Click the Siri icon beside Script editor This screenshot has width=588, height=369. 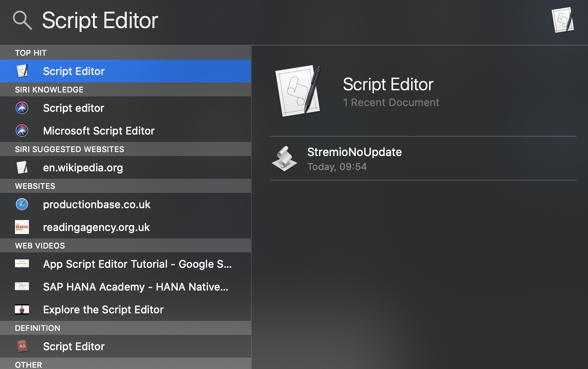point(22,108)
